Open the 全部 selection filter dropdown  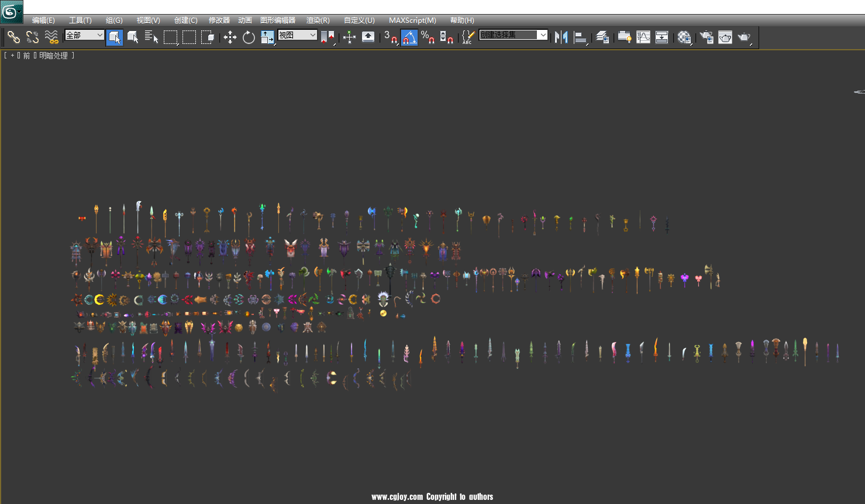84,35
